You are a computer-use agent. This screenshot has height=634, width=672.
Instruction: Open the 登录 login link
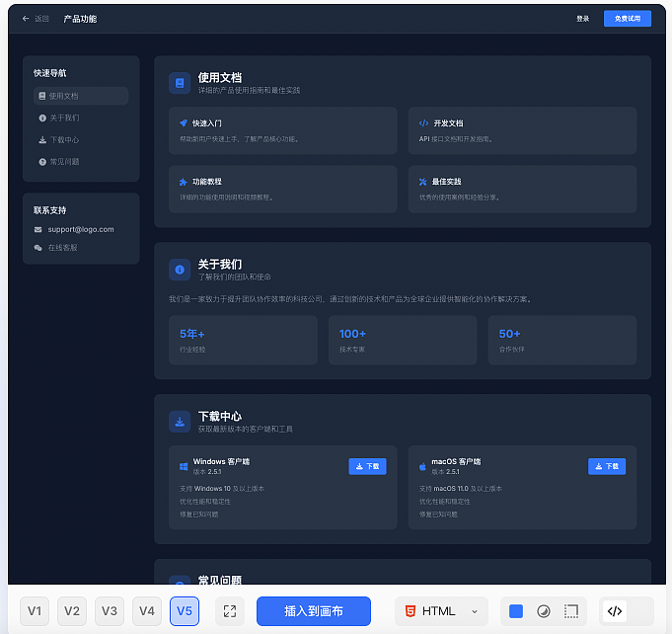tap(582, 19)
